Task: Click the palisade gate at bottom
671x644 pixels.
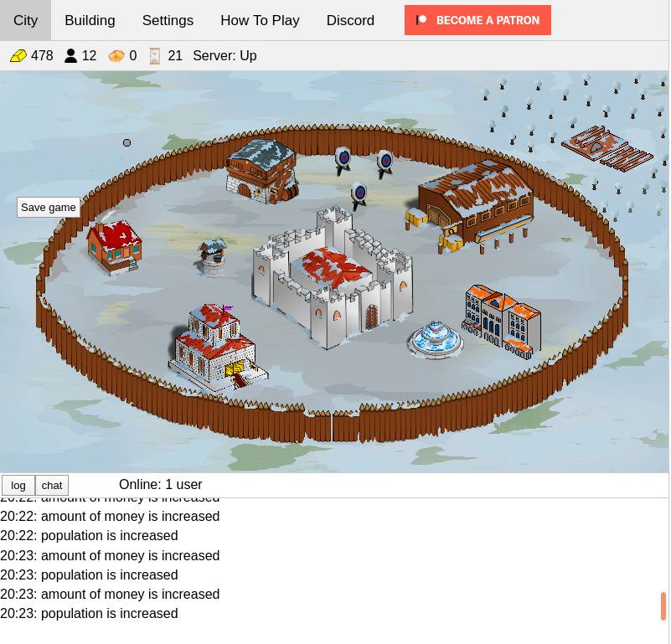Action: point(332,425)
